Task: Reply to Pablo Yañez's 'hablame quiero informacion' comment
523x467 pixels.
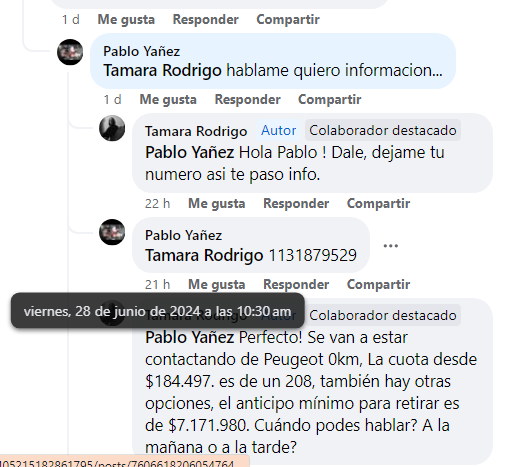Action: [247, 99]
